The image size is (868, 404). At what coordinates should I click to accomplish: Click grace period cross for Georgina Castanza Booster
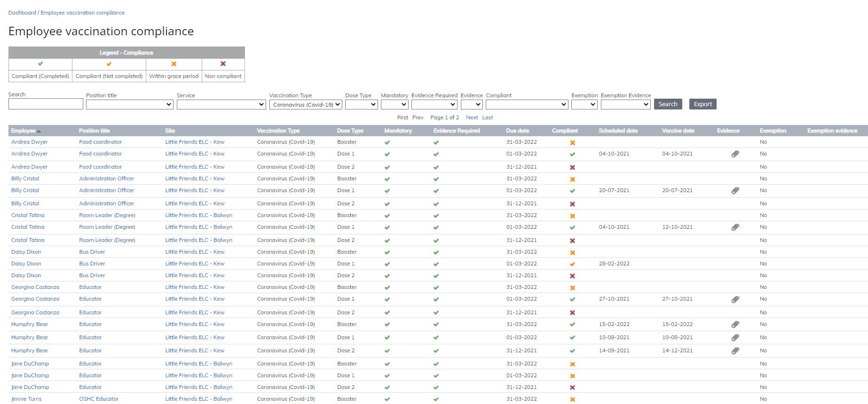[572, 287]
